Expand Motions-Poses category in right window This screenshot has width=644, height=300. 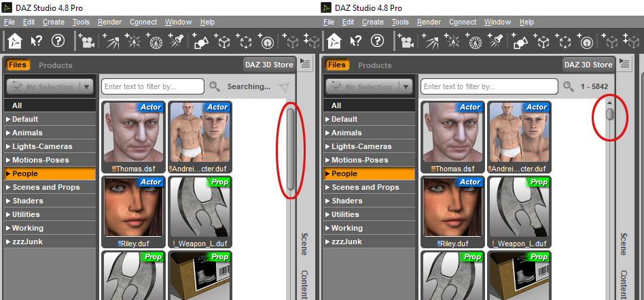pos(327,160)
